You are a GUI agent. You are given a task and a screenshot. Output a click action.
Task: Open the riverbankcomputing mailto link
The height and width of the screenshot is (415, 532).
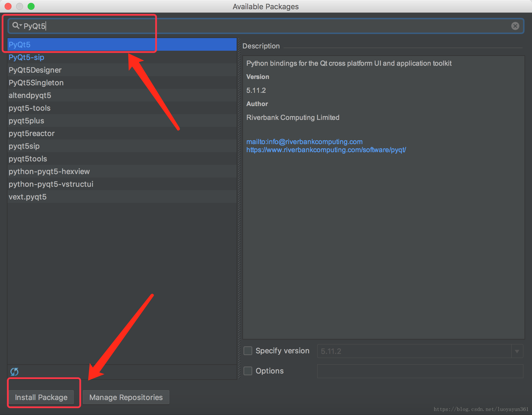pyautogui.click(x=304, y=142)
